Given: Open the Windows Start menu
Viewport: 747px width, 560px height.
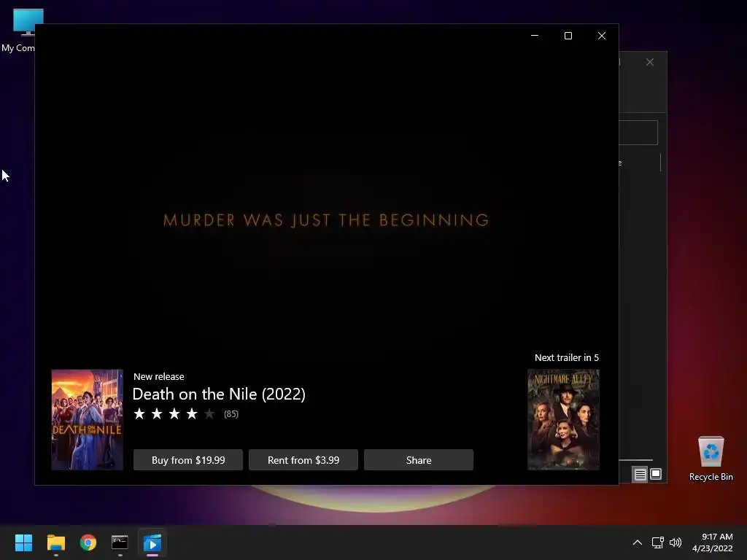Looking at the screenshot, I should pyautogui.click(x=23, y=542).
